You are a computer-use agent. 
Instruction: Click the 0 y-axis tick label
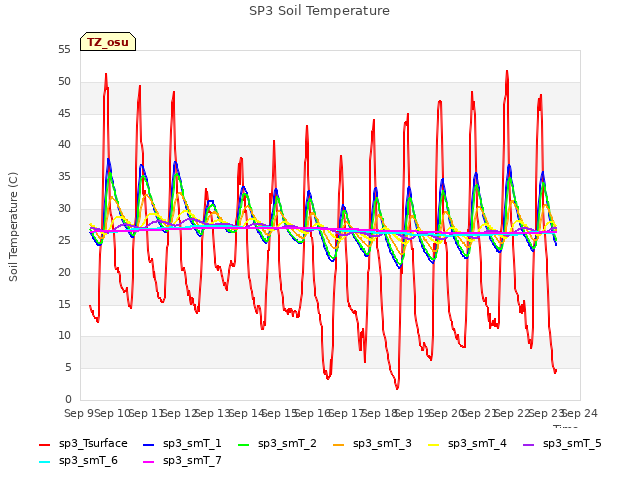pyautogui.click(x=68, y=400)
